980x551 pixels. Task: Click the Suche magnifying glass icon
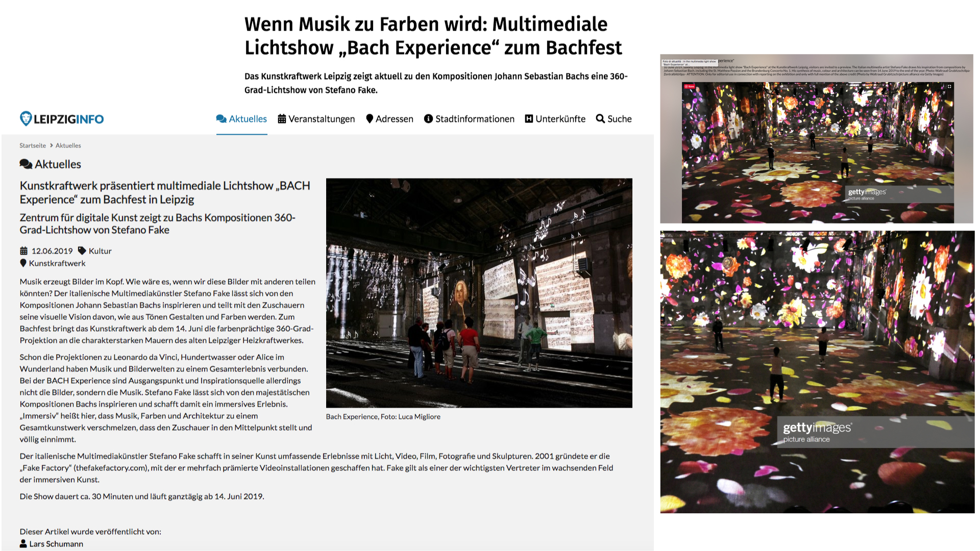pos(600,119)
